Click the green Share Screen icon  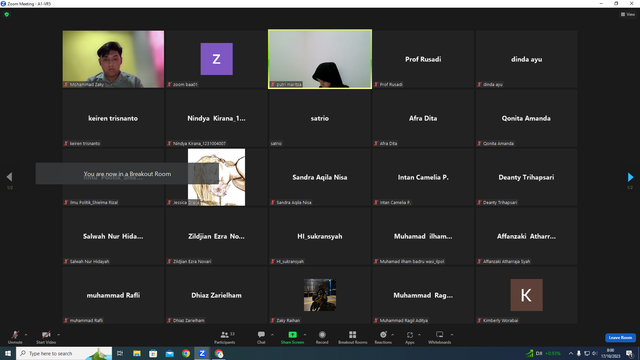tap(292, 335)
